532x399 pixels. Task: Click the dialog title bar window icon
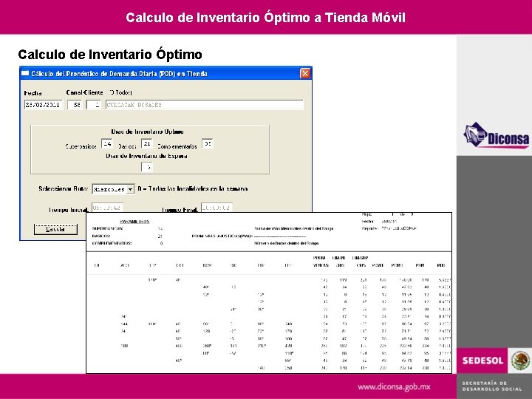pyautogui.click(x=25, y=73)
